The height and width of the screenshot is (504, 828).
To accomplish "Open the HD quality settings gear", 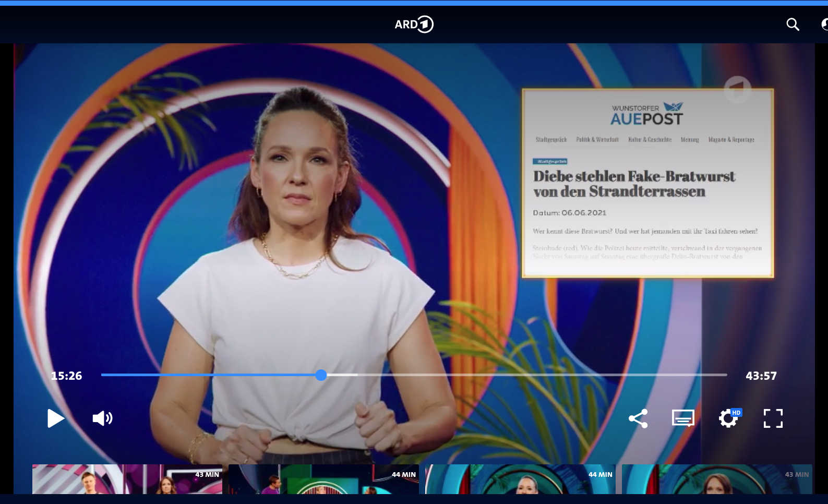I will (729, 418).
